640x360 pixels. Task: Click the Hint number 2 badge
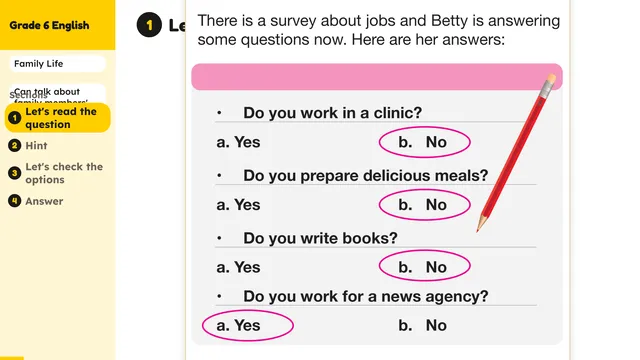pyautogui.click(x=14, y=145)
